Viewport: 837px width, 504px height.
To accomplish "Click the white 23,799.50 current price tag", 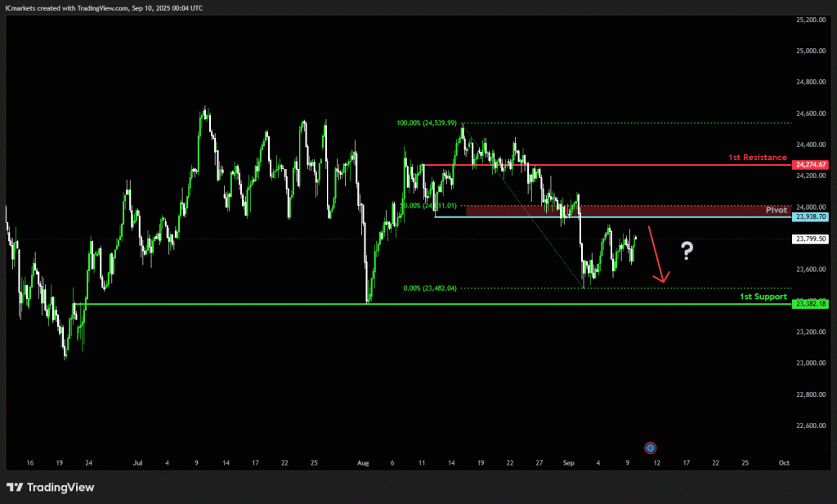I will (810, 239).
